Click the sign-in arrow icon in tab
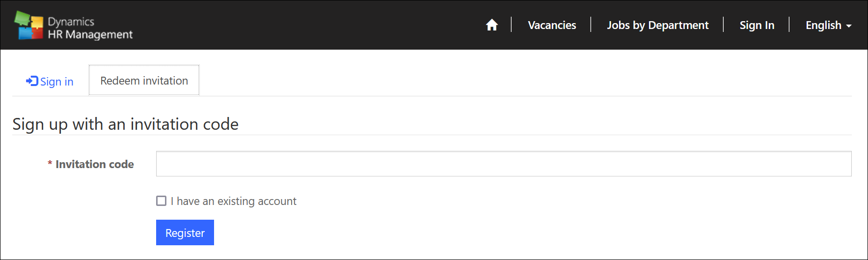Screen dimensions: 868x260 (x=32, y=81)
